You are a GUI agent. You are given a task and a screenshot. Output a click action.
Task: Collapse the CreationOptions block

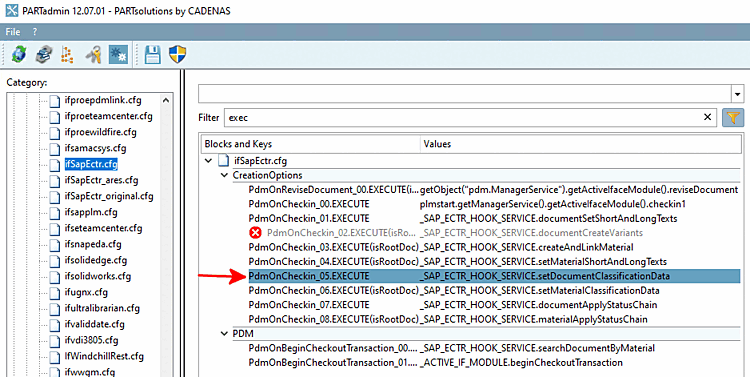(224, 176)
